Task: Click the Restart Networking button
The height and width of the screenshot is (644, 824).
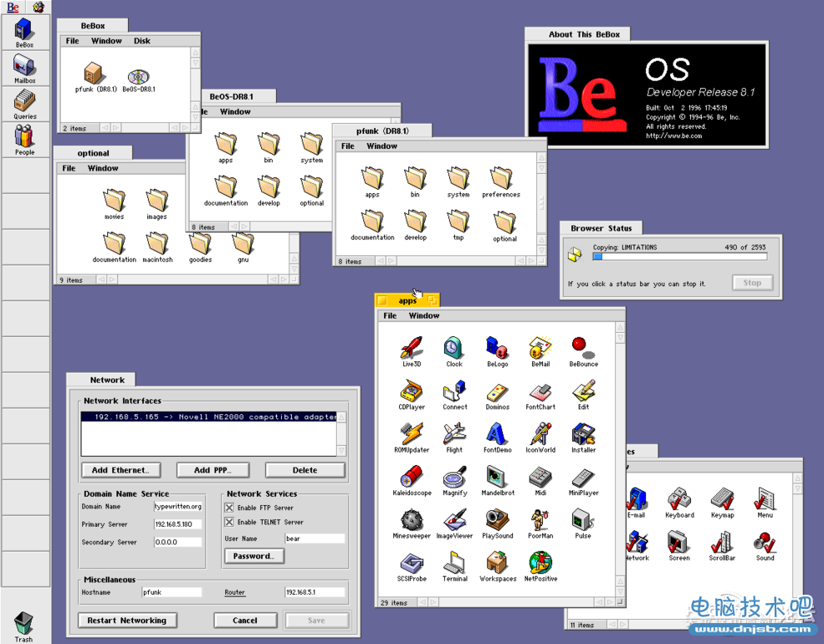Action: tap(127, 621)
